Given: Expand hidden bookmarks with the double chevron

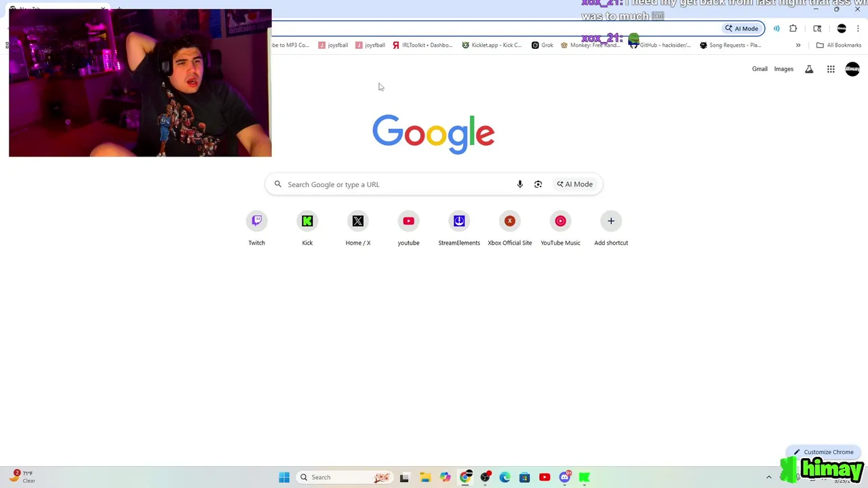Looking at the screenshot, I should click(798, 45).
